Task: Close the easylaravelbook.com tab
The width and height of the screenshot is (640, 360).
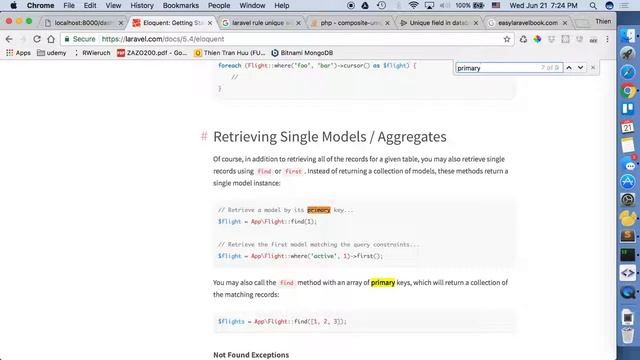Action: point(565,23)
